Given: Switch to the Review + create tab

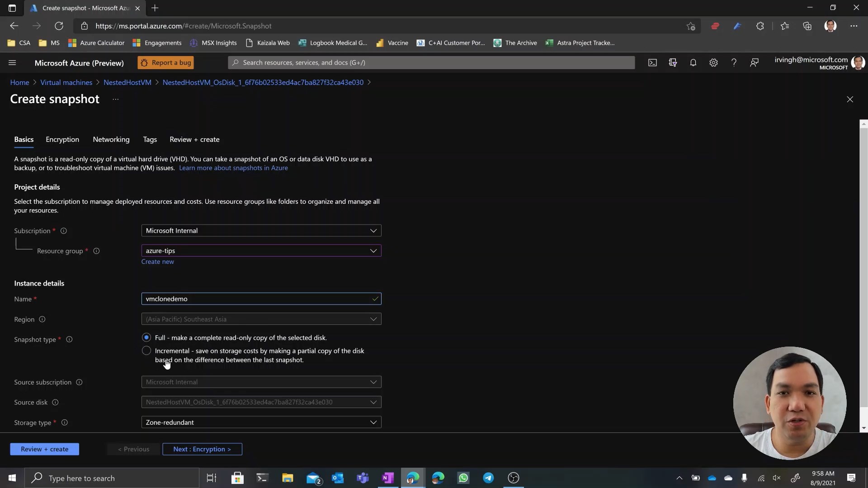Looking at the screenshot, I should (x=194, y=140).
